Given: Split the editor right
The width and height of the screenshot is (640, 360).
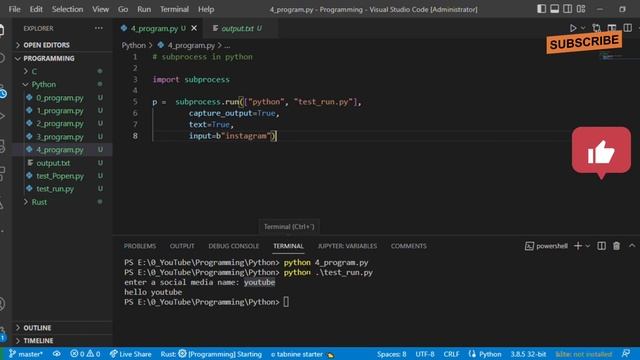Looking at the screenshot, I should pos(628,28).
